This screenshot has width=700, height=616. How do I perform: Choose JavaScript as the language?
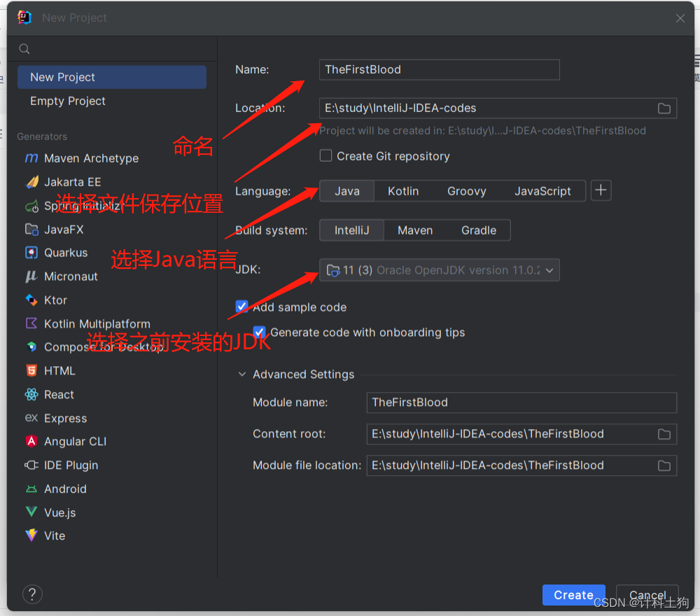542,191
